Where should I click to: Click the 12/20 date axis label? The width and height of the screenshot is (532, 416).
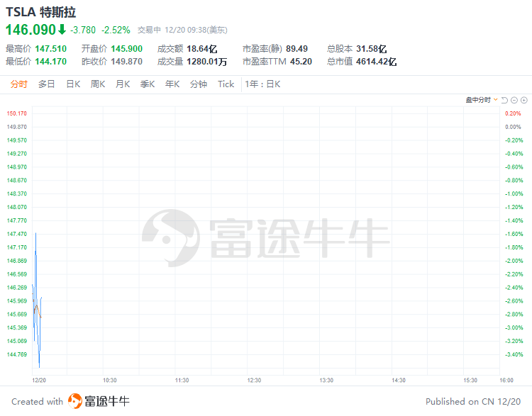click(39, 381)
